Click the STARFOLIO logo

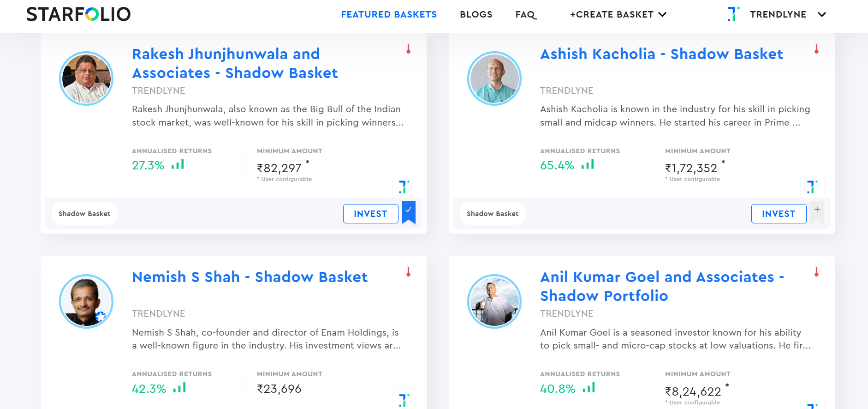[x=78, y=14]
